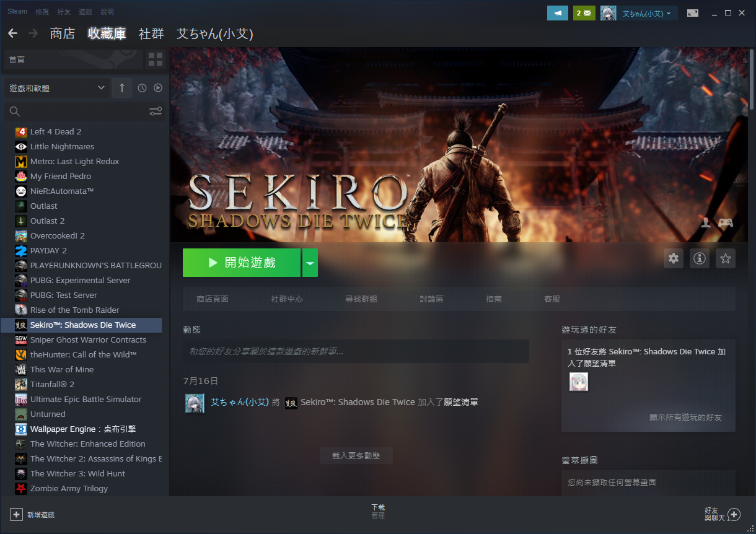756x534 pixels.
Task: Open the 艾ちゃん(小艾) account dropdown
Action: pos(648,13)
